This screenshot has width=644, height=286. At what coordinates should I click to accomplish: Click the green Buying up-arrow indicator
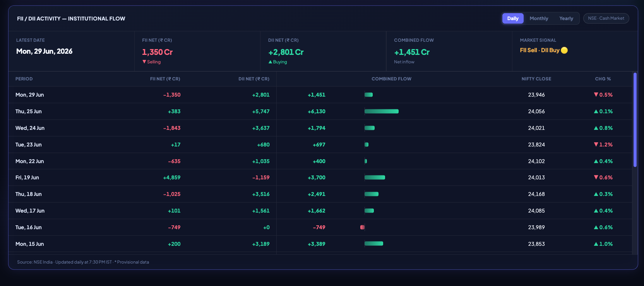click(270, 62)
